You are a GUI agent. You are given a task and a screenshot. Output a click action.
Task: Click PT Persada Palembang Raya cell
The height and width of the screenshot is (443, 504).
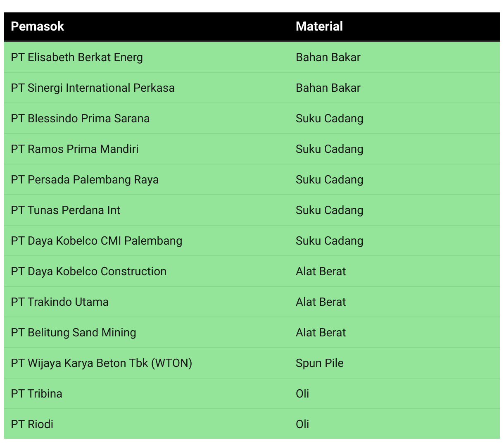85,179
